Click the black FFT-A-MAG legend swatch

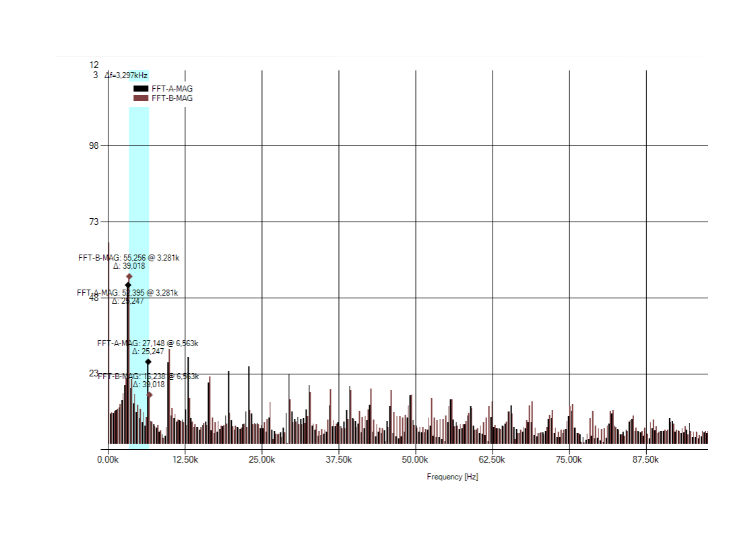click(x=140, y=89)
